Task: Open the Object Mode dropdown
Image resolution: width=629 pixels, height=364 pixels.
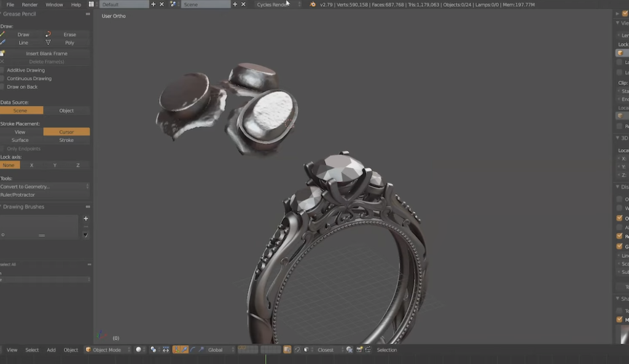Action: click(107, 349)
